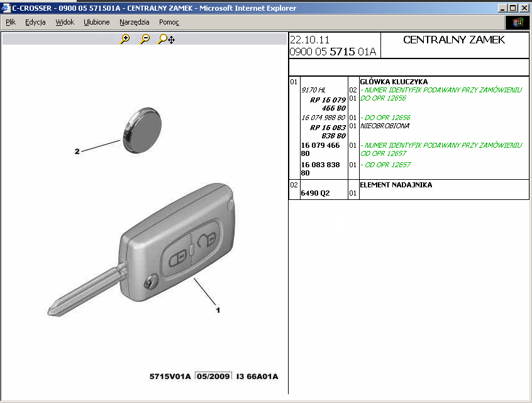The width and height of the screenshot is (532, 403).
Task: Click reference code 0900 05 5715 01A
Action: [333, 52]
